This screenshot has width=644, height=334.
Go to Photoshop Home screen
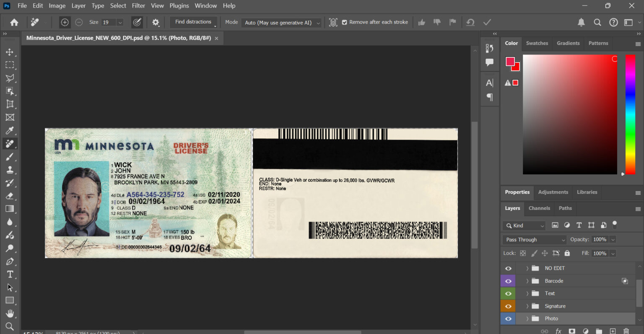pos(14,22)
